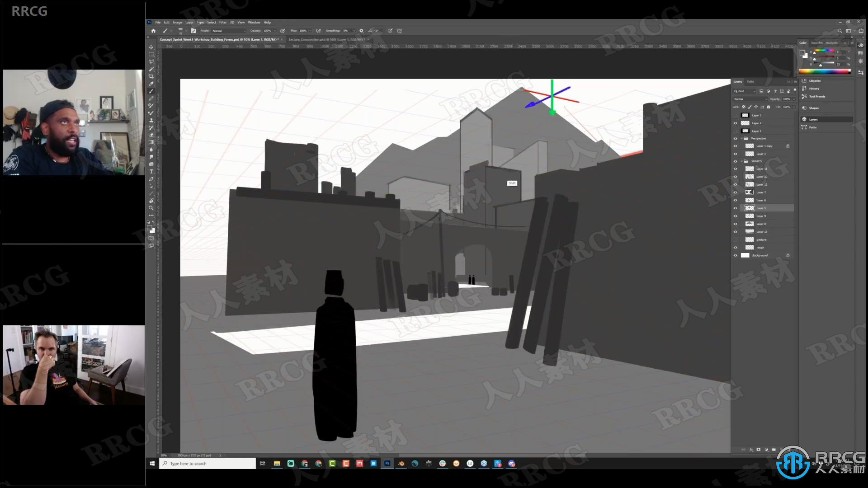The image size is (868, 488).
Task: Select the Eyedropper tool
Action: [x=151, y=84]
